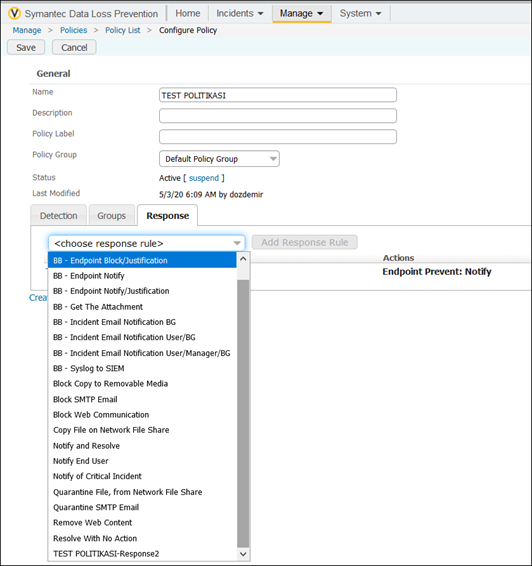Screen dimensions: 532x566
Task: Go to the Policies breadcrumb link
Action: (x=74, y=30)
